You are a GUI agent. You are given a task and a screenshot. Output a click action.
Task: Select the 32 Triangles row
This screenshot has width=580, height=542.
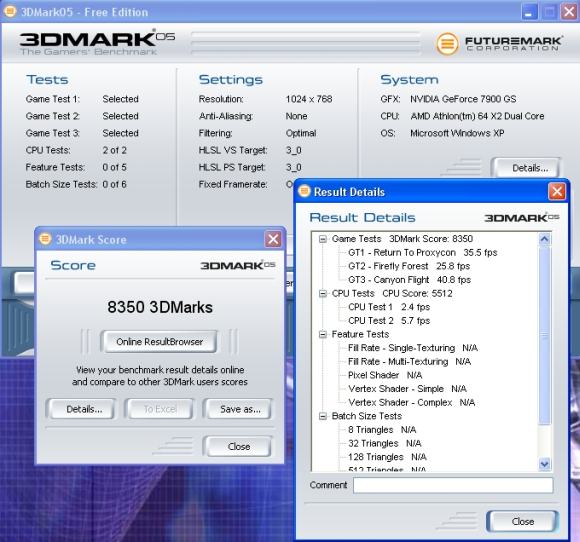(x=385, y=444)
